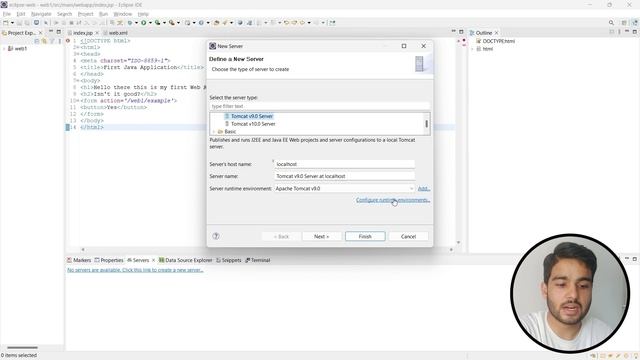
Task: Switch to the Markers tab
Action: [x=79, y=260]
